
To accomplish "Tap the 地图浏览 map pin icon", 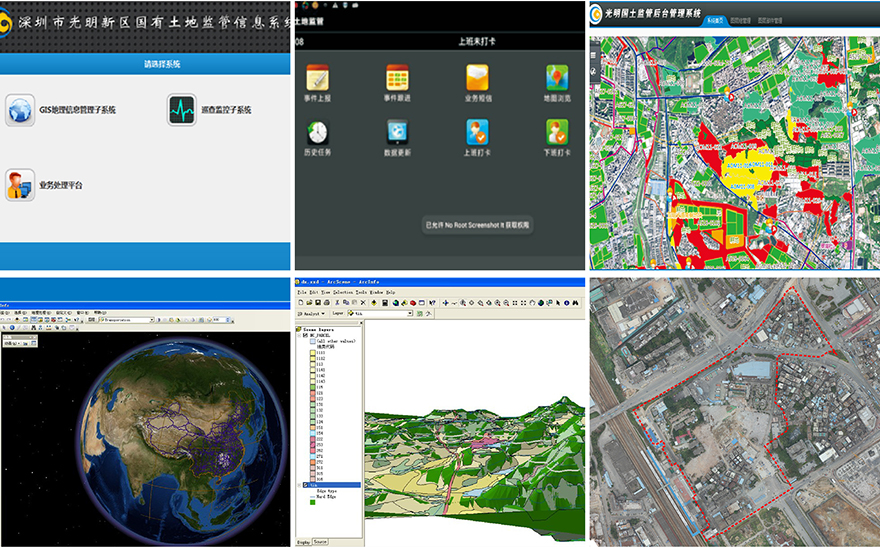I will click(x=557, y=77).
